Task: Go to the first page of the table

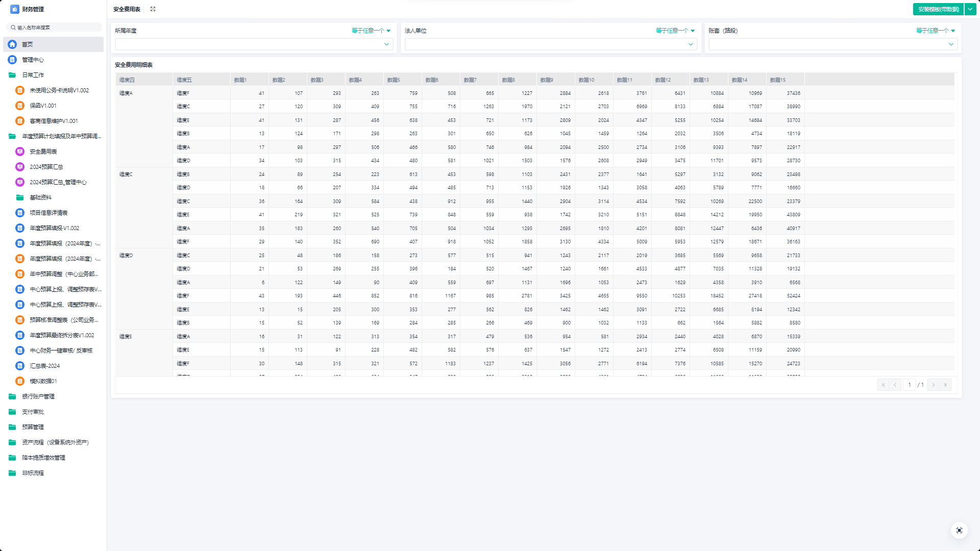Action: point(883,385)
